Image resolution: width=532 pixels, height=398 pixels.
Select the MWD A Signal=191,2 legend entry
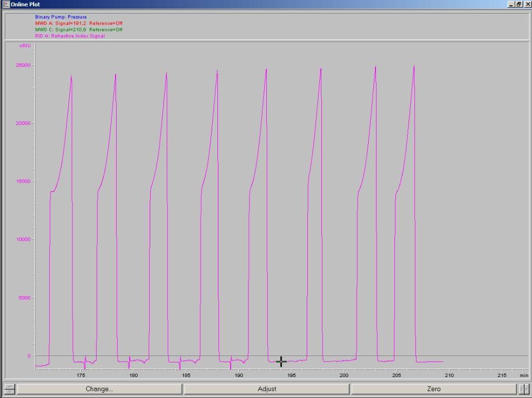(x=79, y=24)
